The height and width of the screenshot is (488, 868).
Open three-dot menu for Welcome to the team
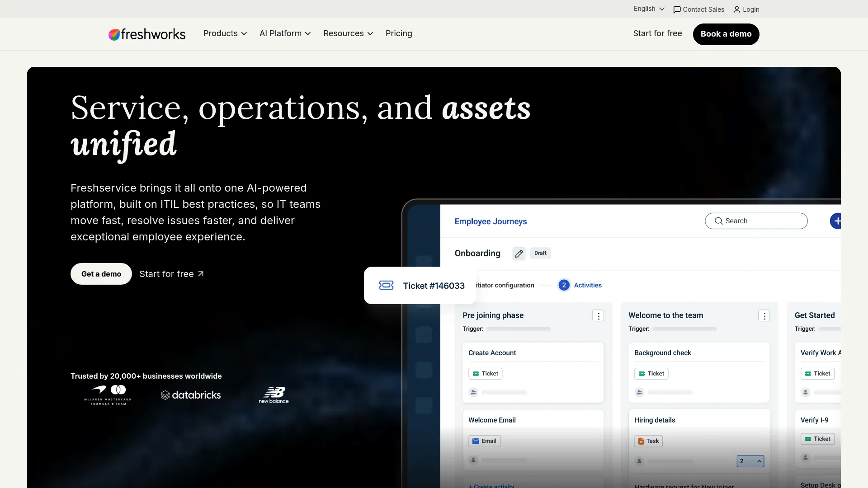click(x=764, y=316)
